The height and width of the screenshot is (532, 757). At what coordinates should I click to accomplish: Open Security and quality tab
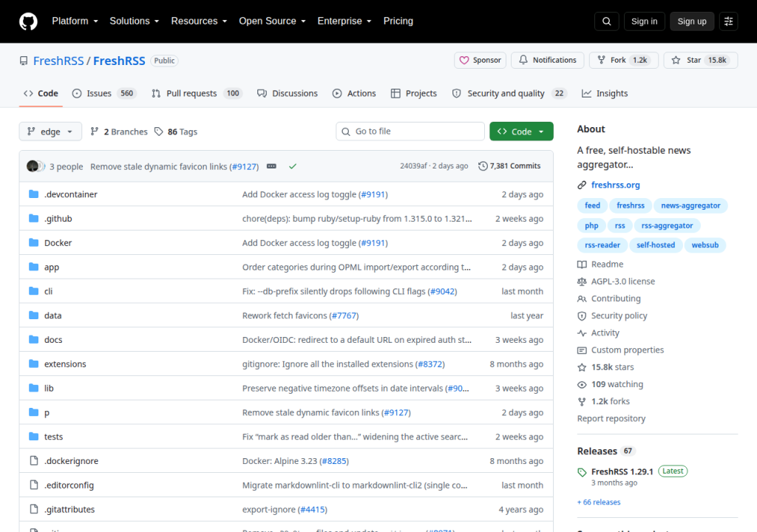509,94
